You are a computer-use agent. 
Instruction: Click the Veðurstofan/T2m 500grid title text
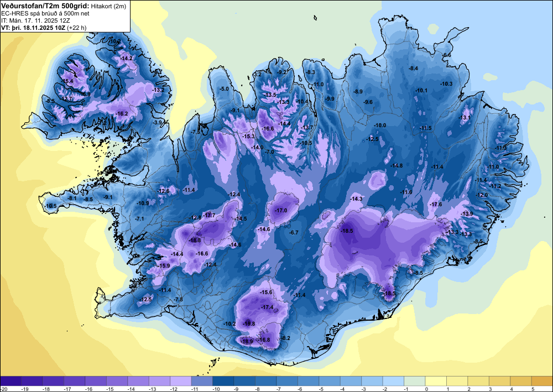pos(45,6)
